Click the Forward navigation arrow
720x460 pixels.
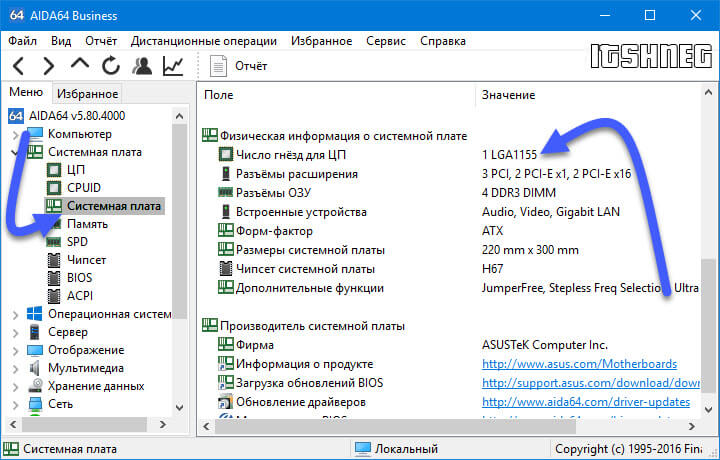point(48,66)
